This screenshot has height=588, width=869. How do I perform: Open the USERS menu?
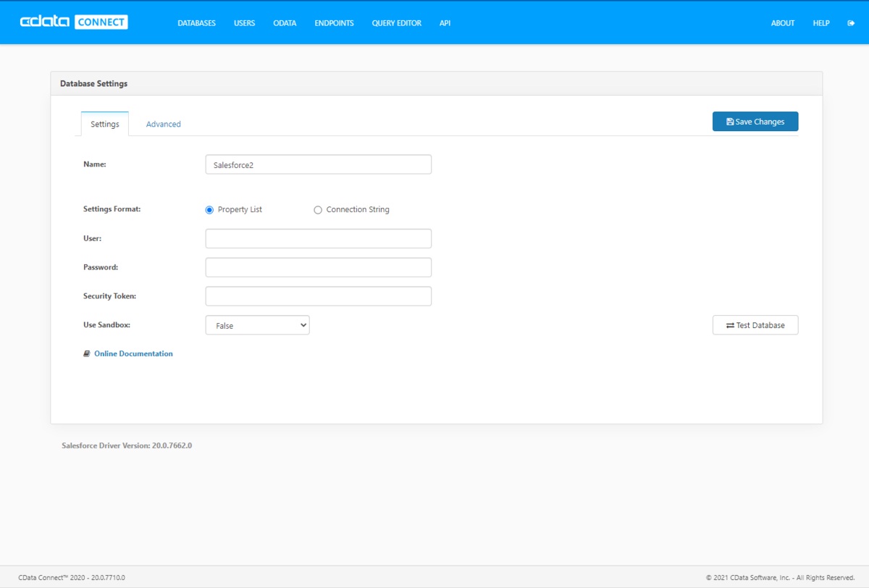click(x=245, y=23)
